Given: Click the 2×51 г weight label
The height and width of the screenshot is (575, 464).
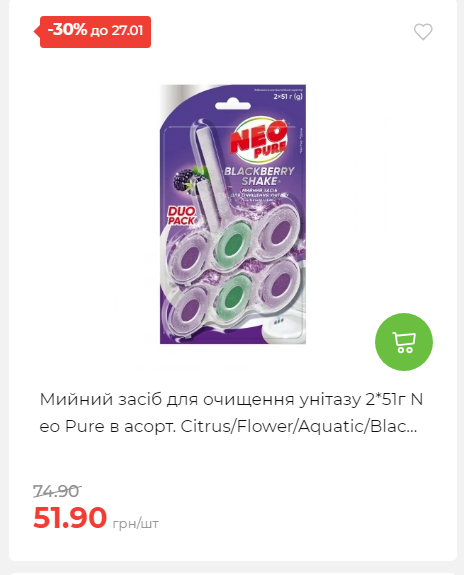Looking at the screenshot, I should tap(288, 97).
